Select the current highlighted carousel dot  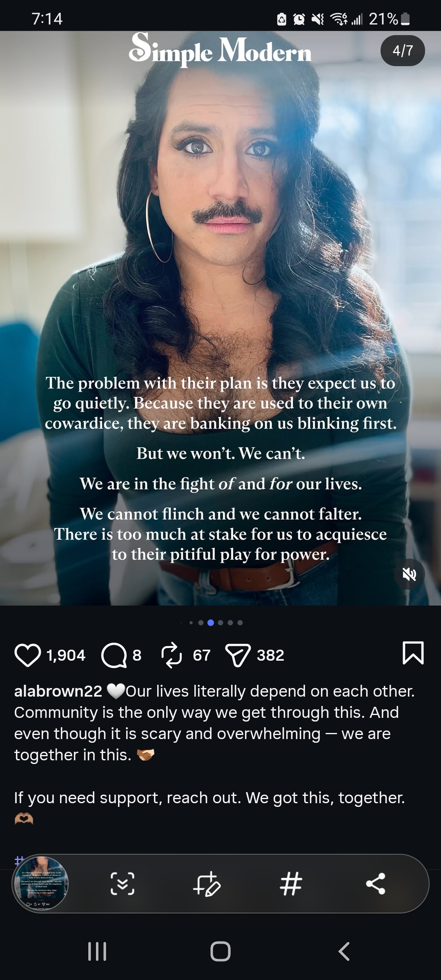[x=211, y=623]
